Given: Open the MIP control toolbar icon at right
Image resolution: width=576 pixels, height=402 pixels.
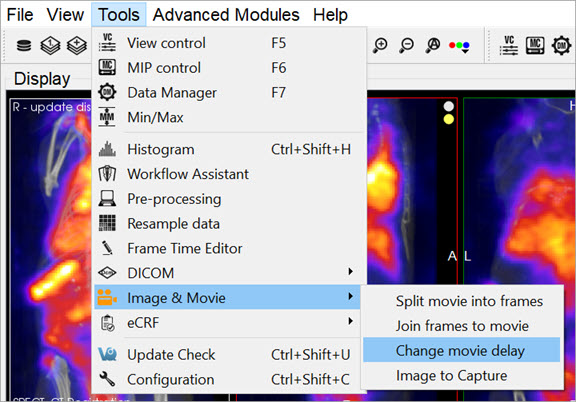Looking at the screenshot, I should pos(535,45).
